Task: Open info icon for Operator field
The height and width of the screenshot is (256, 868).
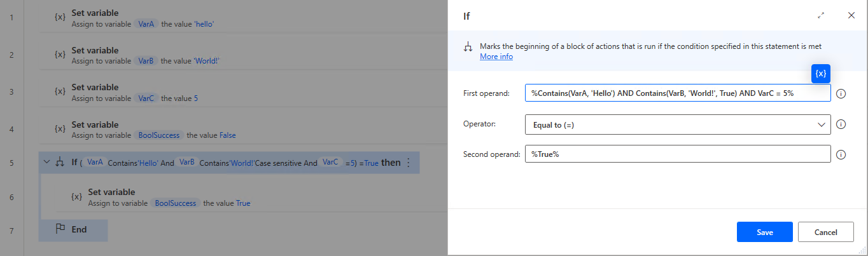Action: [841, 125]
